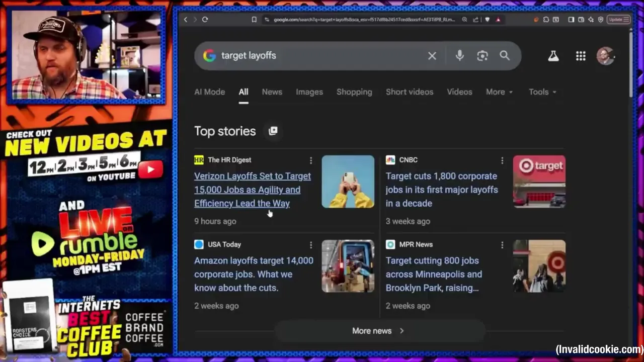The width and height of the screenshot is (644, 362).
Task: Switch to the AI Mode tab
Action: (x=209, y=92)
